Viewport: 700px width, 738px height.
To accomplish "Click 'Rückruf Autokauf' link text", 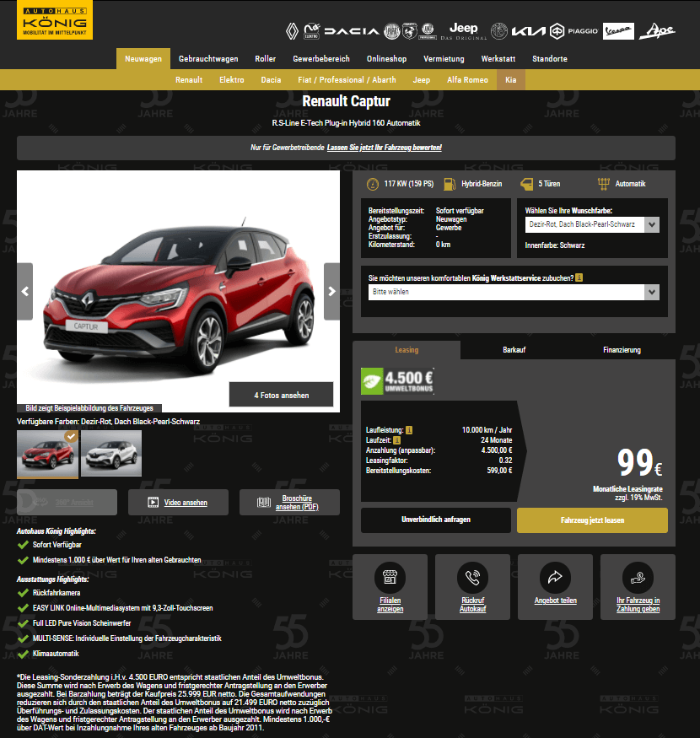I will pyautogui.click(x=472, y=605).
